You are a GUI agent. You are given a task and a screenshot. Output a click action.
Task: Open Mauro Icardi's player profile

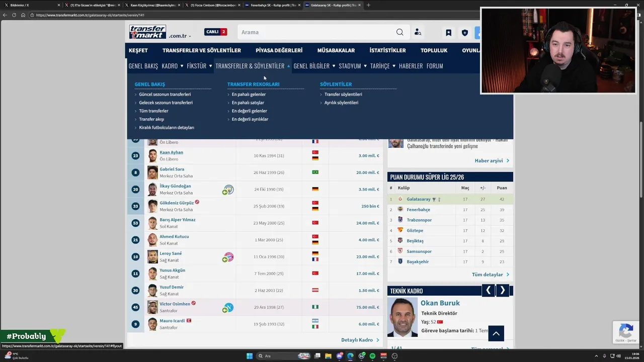[172, 321]
